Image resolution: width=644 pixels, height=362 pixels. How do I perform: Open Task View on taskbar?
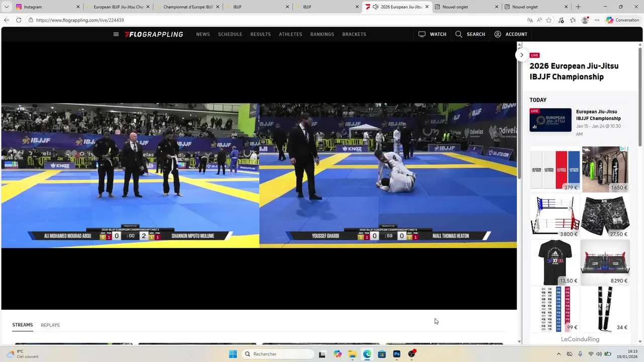click(322, 354)
